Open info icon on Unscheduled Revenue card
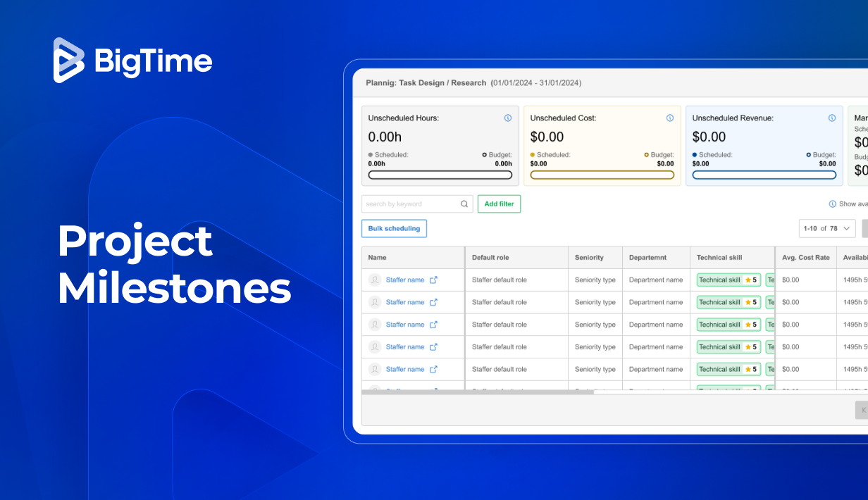868x500 pixels. pyautogui.click(x=832, y=118)
